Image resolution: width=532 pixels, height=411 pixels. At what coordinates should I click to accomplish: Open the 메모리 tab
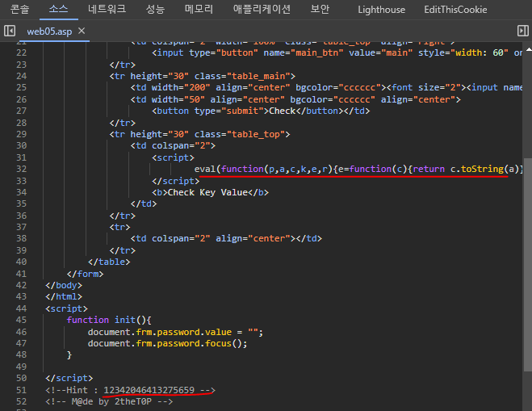pyautogui.click(x=199, y=9)
